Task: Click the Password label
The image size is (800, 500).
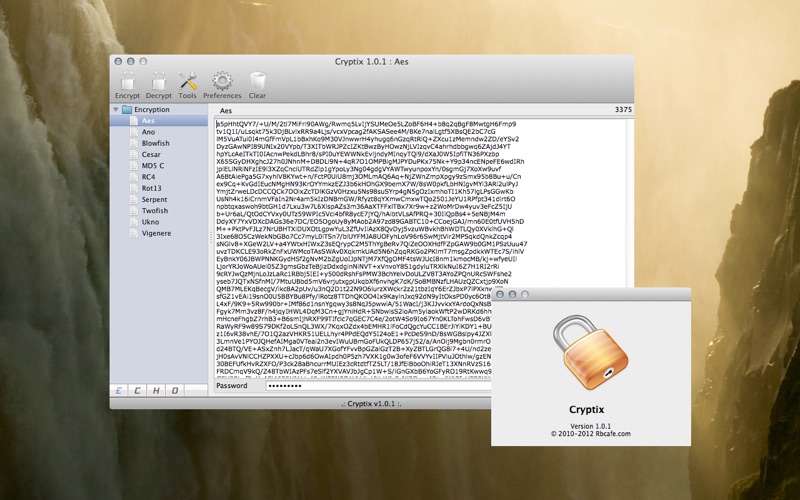Action: [232, 386]
